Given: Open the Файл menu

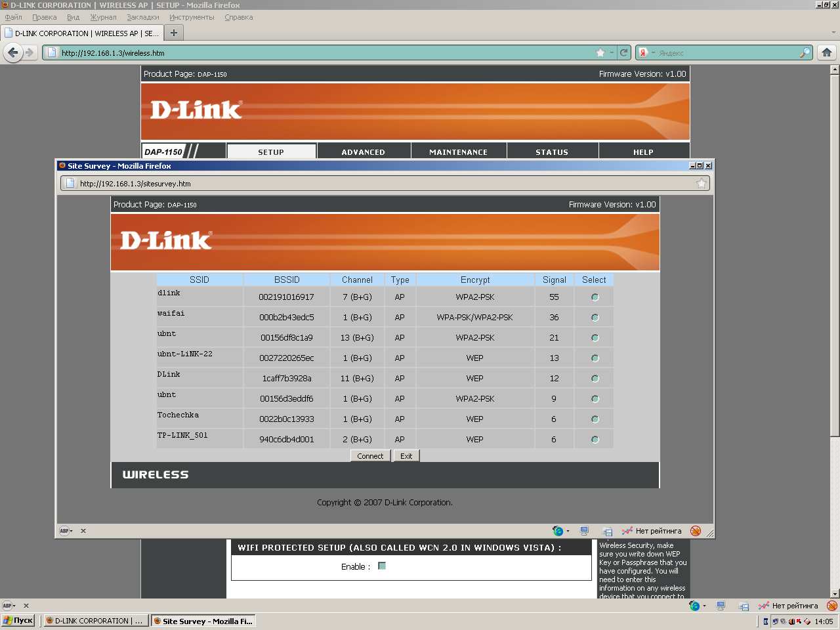Looking at the screenshot, I should click(x=13, y=17).
